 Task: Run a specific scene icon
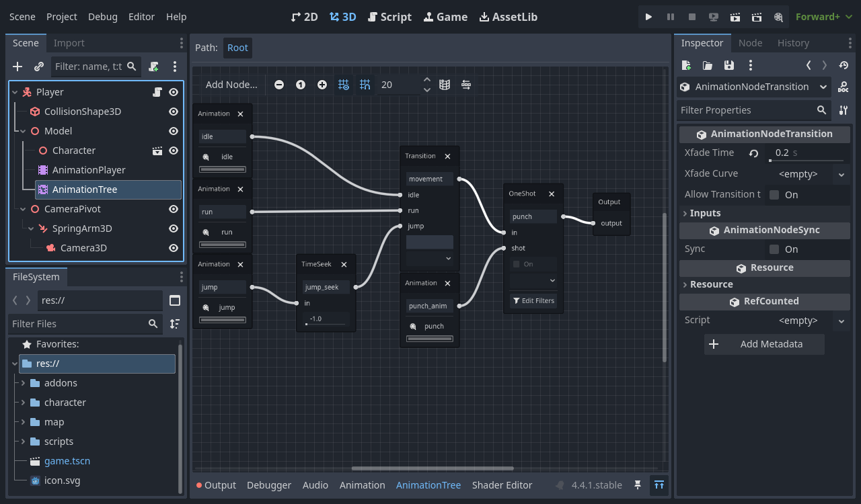(757, 17)
